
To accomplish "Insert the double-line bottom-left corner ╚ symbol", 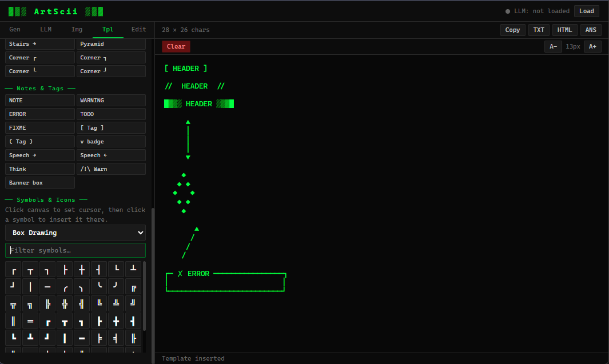I will click(99, 303).
